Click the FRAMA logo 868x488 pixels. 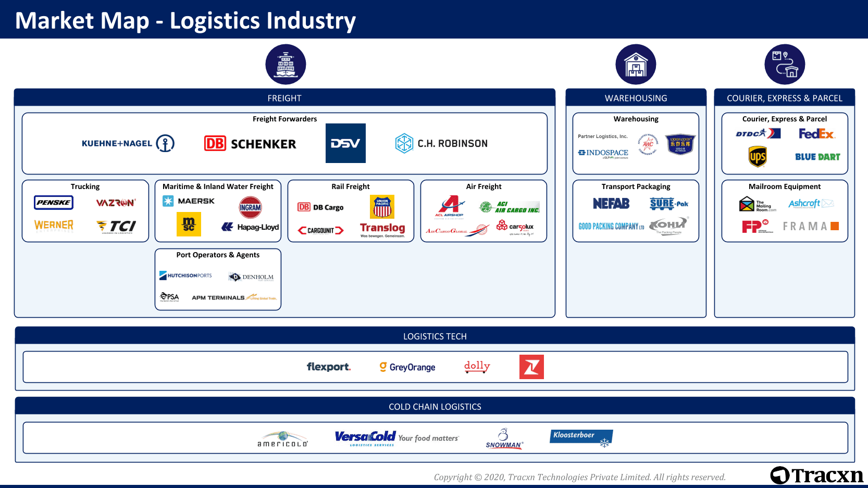[811, 226]
